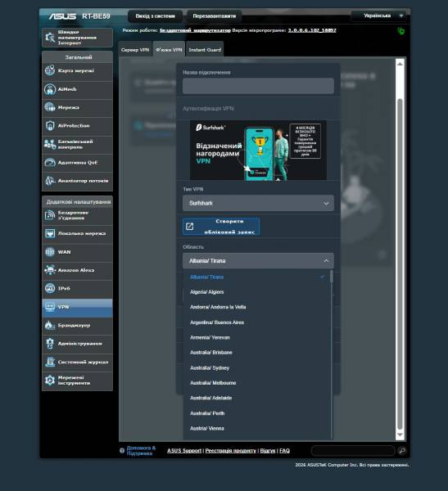The width and height of the screenshot is (448, 491).
Task: Click the network status icon at top right
Action: 401,31
